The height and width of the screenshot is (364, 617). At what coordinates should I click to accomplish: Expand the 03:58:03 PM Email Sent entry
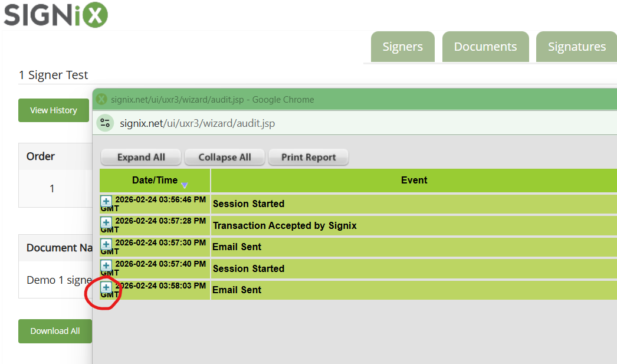click(x=106, y=287)
